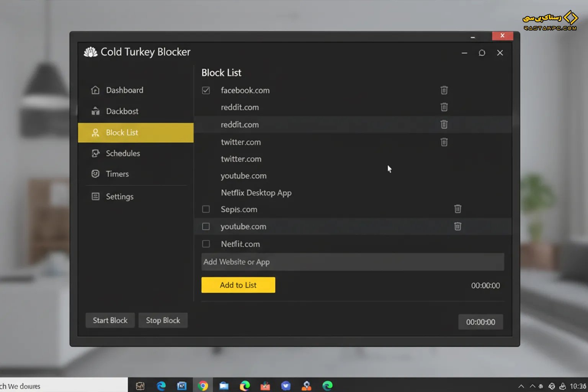Viewport: 588px width, 392px height.
Task: Click the Add Website or App field
Action: [353, 262]
